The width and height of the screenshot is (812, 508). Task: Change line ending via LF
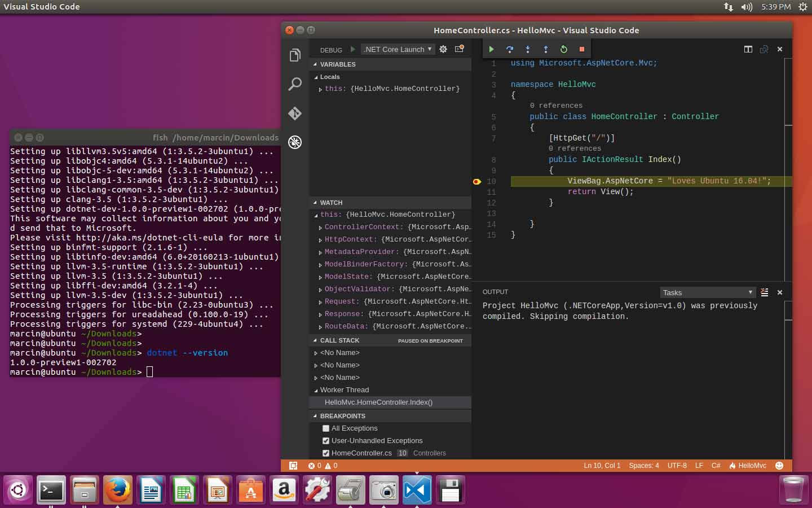[699, 466]
